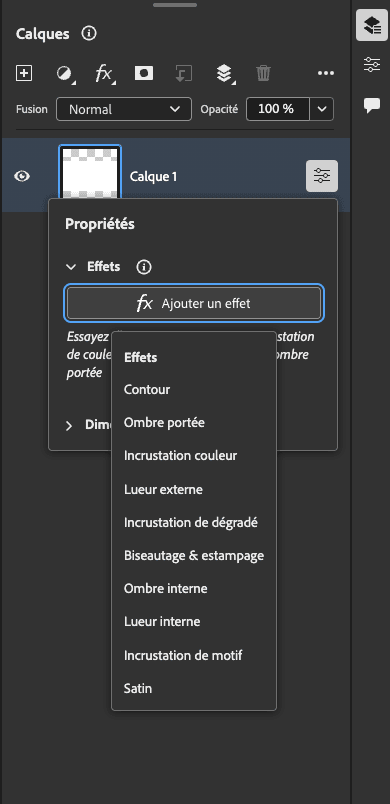Collapse the Effets section chevron
The height and width of the screenshot is (804, 390).
click(x=71, y=267)
